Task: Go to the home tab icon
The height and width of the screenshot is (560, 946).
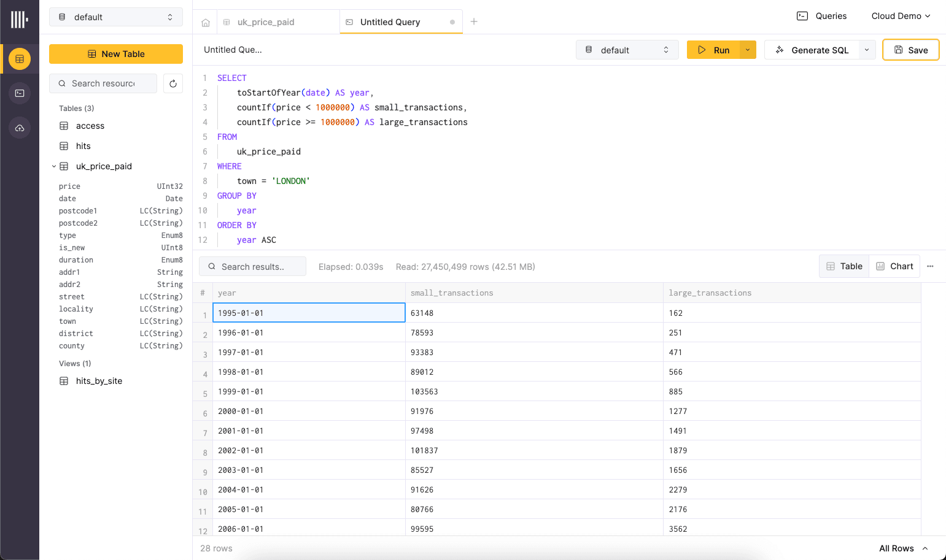Action: 206,23
